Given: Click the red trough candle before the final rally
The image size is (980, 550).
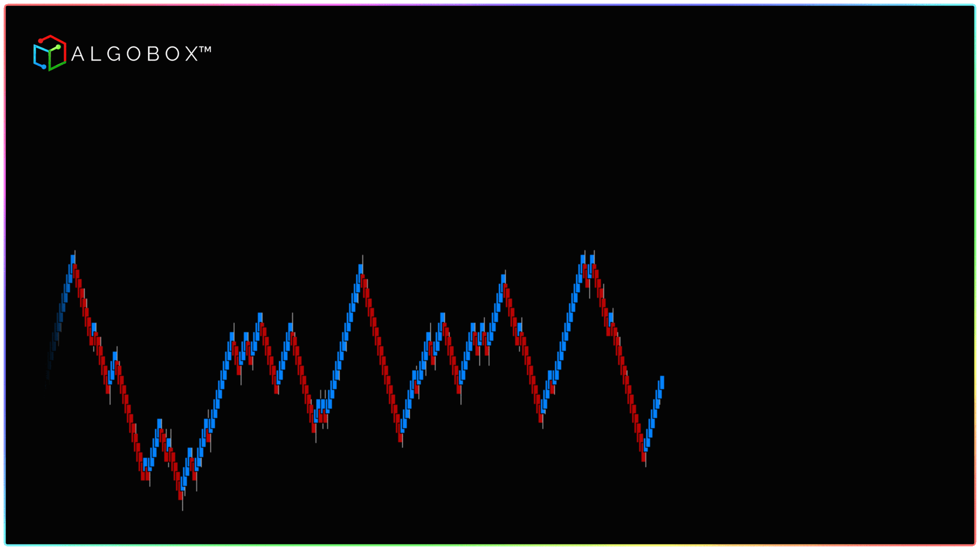Looking at the screenshot, I should [644, 456].
